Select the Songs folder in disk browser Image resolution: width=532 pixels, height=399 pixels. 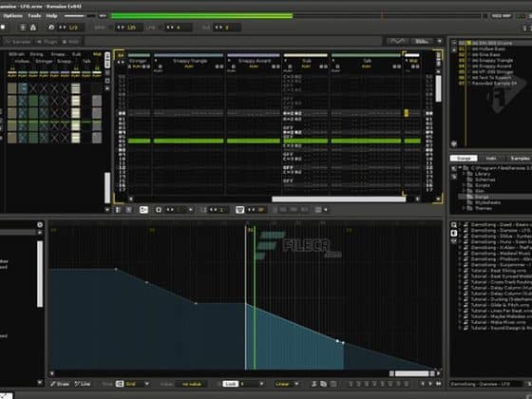pos(482,197)
